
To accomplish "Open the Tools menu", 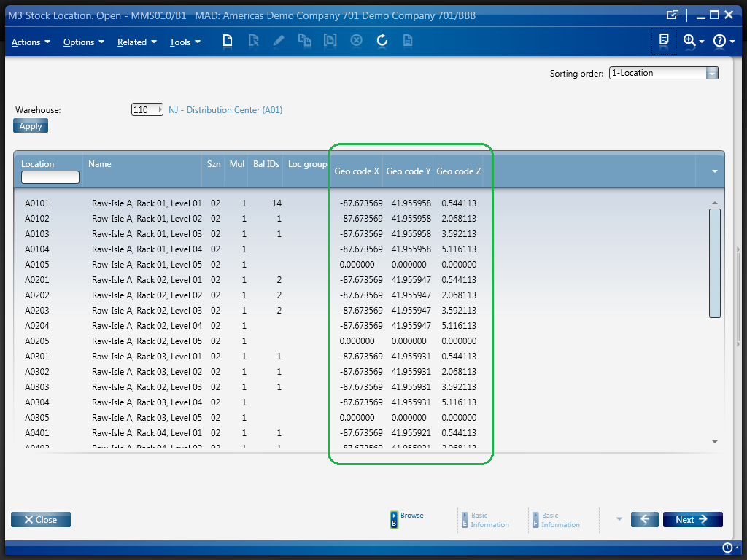I will pyautogui.click(x=185, y=42).
